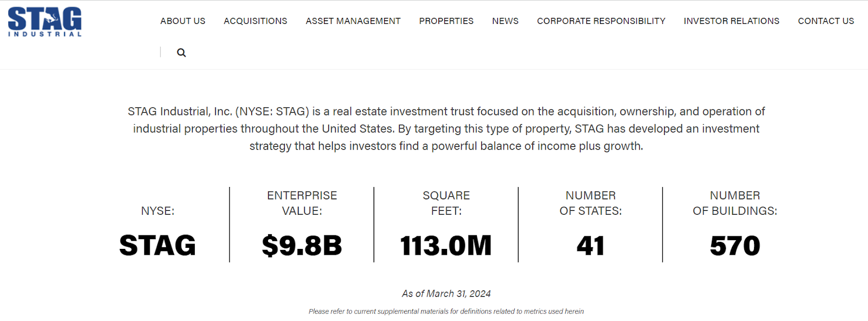Click the $9.8B enterprise value figure
868x321 pixels.
click(302, 246)
